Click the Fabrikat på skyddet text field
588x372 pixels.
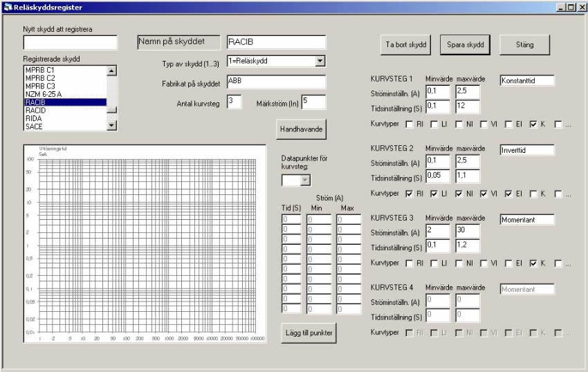pyautogui.click(x=275, y=82)
